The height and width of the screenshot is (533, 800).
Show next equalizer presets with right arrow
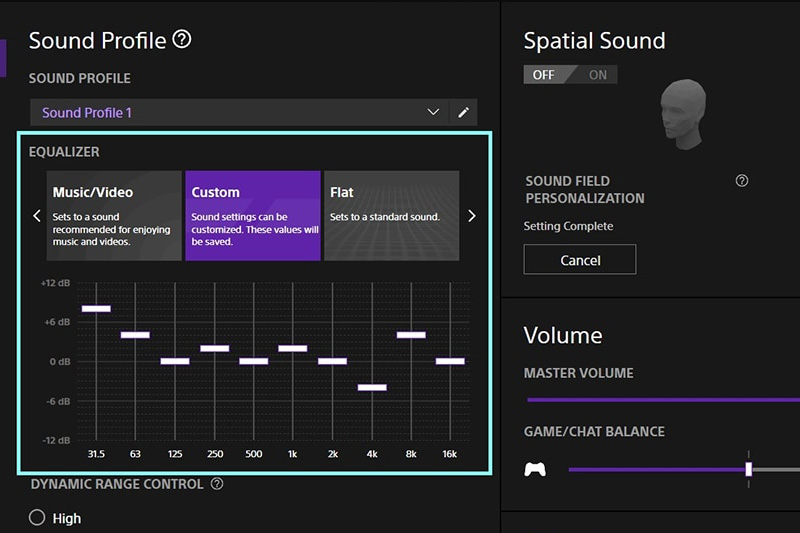[471, 216]
